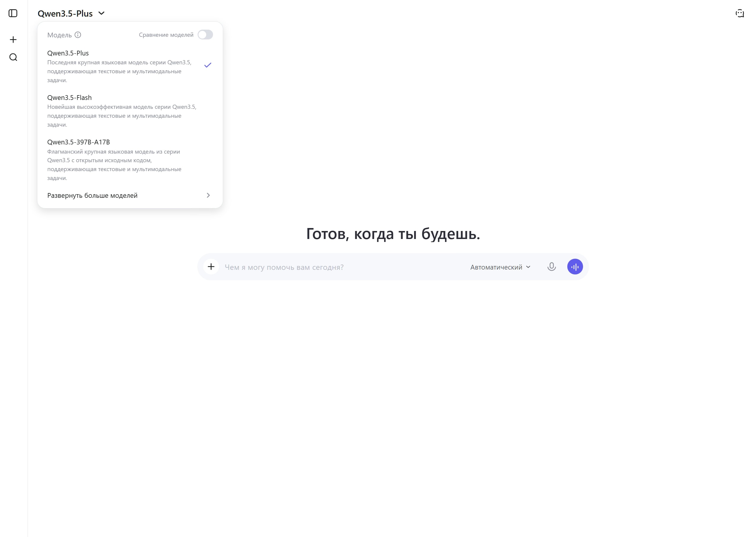Image resolution: width=756 pixels, height=537 pixels.
Task: Open temporary chat icon in top-right corner
Action: click(739, 13)
